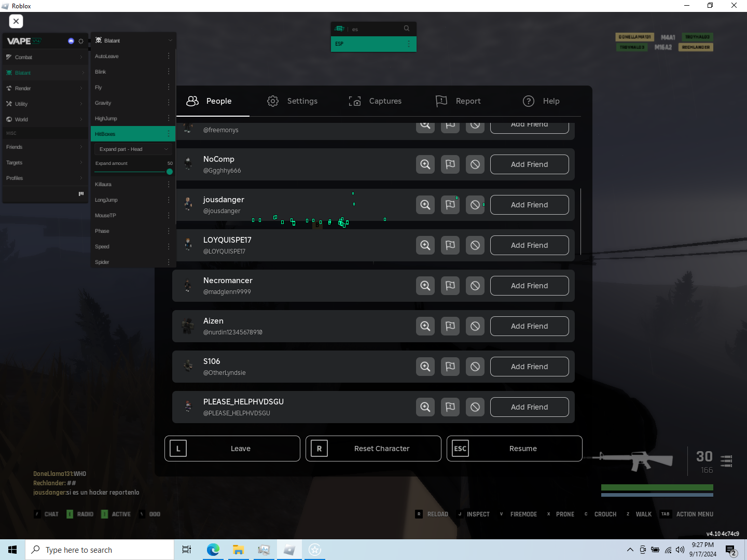The height and width of the screenshot is (560, 747).
Task: Open the ESP module options dots
Action: tap(409, 44)
